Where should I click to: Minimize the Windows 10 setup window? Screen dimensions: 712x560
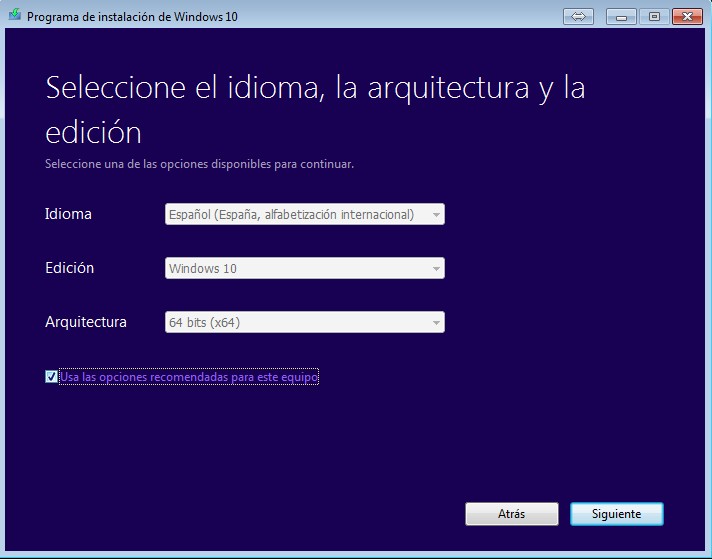coord(624,16)
